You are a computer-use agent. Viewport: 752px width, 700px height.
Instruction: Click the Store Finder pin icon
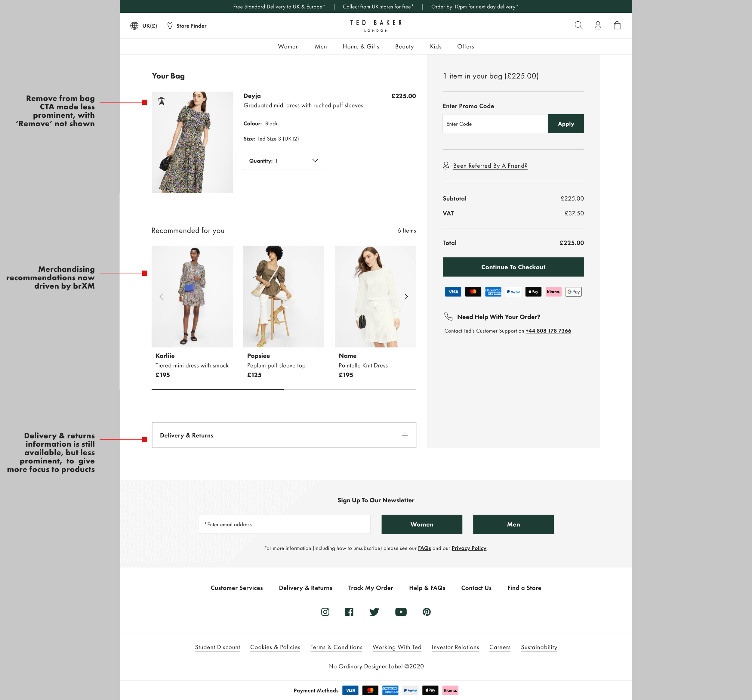coord(170,26)
